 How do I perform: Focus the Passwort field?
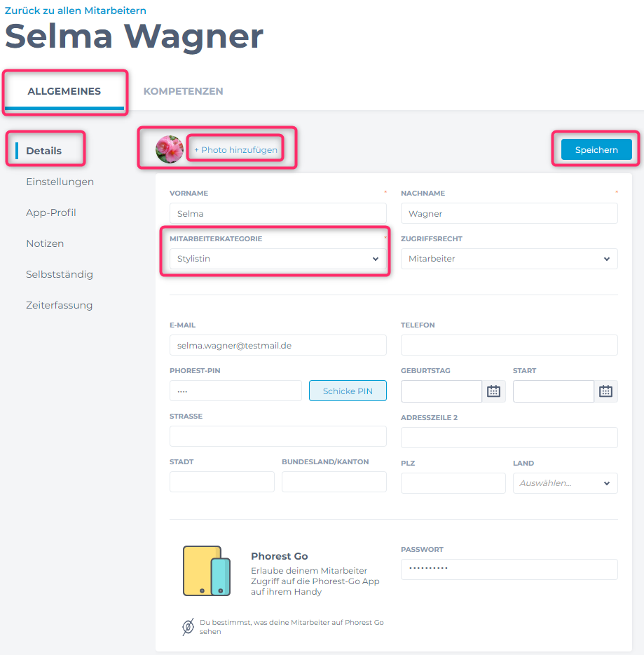509,569
